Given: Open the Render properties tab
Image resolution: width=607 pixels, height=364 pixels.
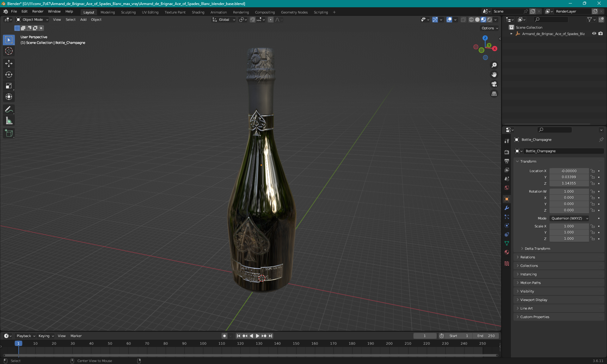Looking at the screenshot, I should coord(507,152).
